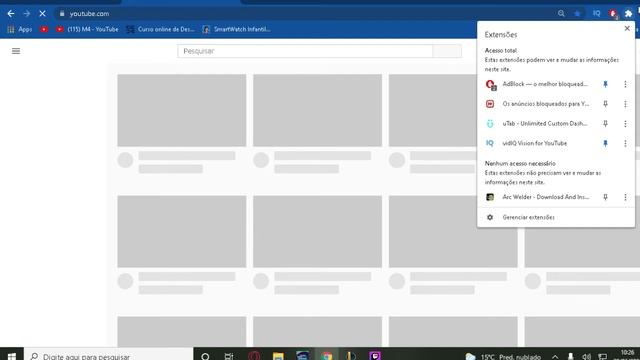The width and height of the screenshot is (640, 360).
Task: Open more options for Arc Welder
Action: pos(625,197)
